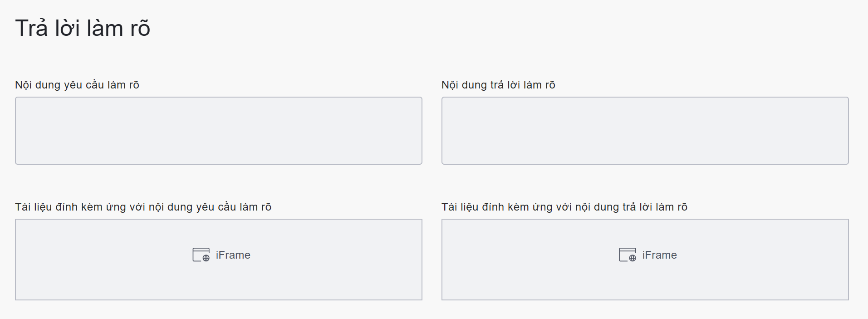
Task: Click the 'Trả lời làm rõ' page heading
Action: pos(83,28)
